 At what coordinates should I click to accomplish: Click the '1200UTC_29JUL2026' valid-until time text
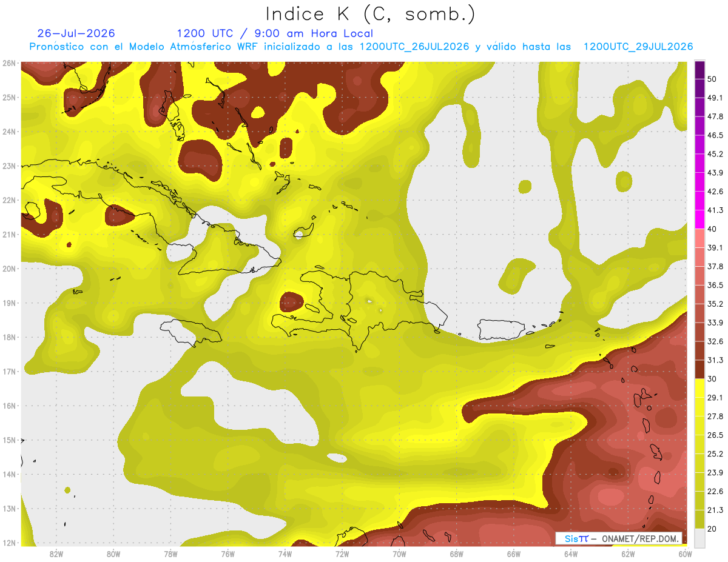[638, 47]
